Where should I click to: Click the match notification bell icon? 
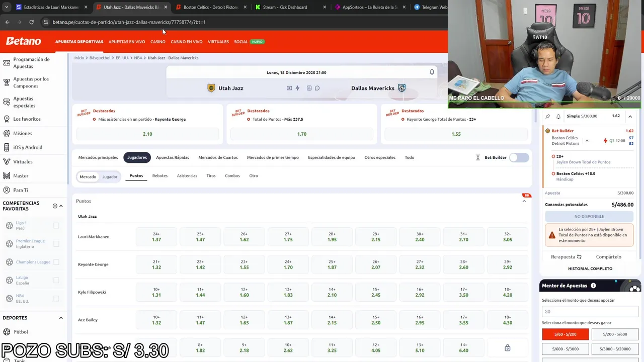coord(432,72)
